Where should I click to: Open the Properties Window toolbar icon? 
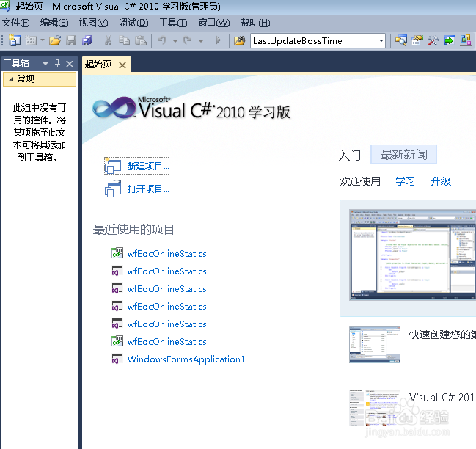point(417,40)
